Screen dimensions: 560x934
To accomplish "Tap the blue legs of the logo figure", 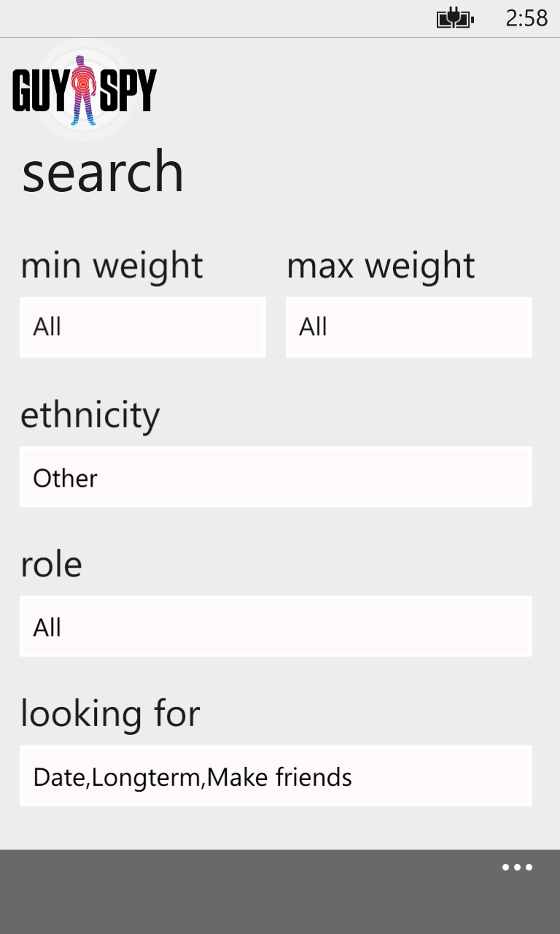I will pyautogui.click(x=85, y=113).
